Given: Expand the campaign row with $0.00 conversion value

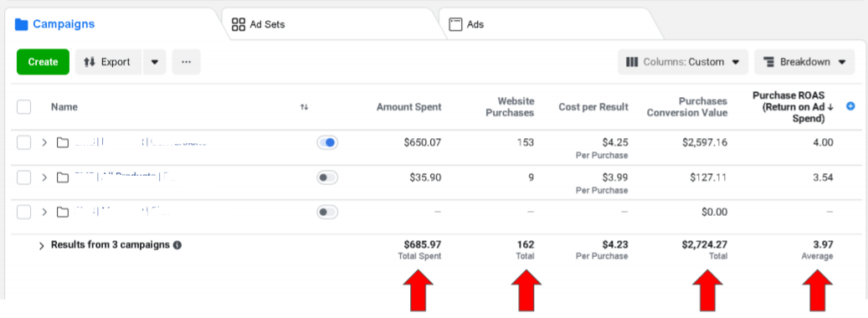Looking at the screenshot, I should tap(44, 212).
